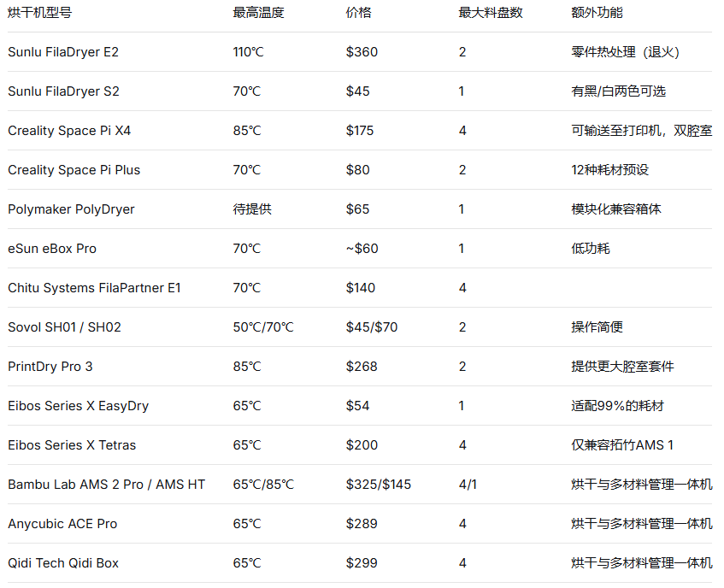Image resolution: width=724 pixels, height=588 pixels.
Task: Click 仅兼容拓竹AMS 1 feature cell
Action: tap(622, 445)
